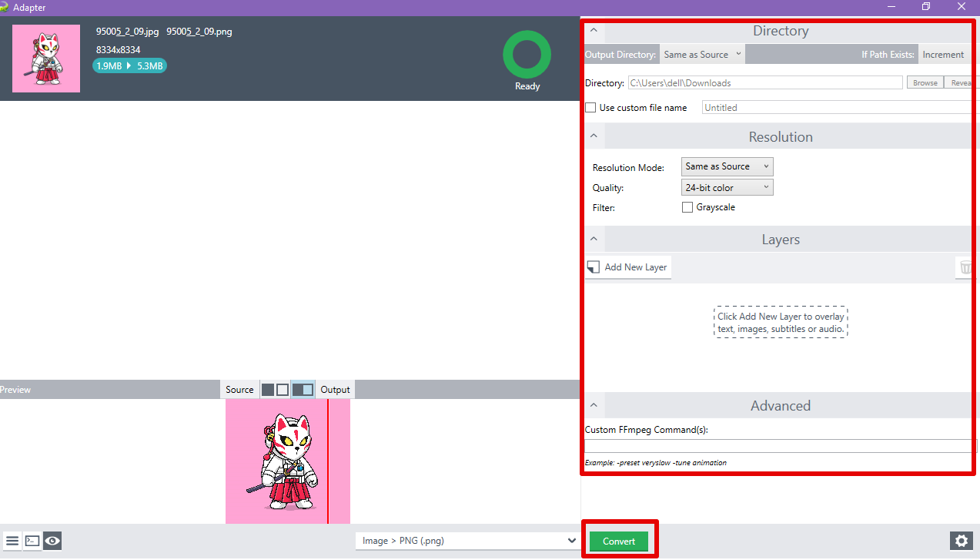Select the Output preview tab
The height and width of the screenshot is (560, 980).
pos(335,390)
